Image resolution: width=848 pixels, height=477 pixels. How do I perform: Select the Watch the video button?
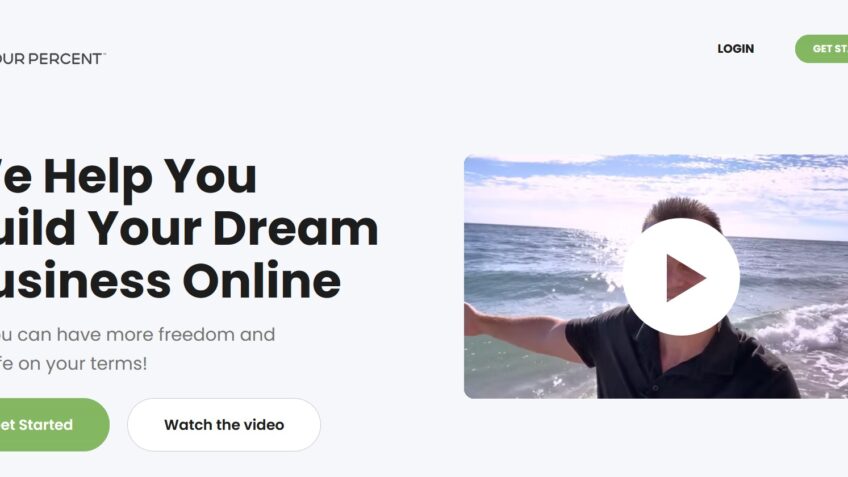(x=224, y=425)
